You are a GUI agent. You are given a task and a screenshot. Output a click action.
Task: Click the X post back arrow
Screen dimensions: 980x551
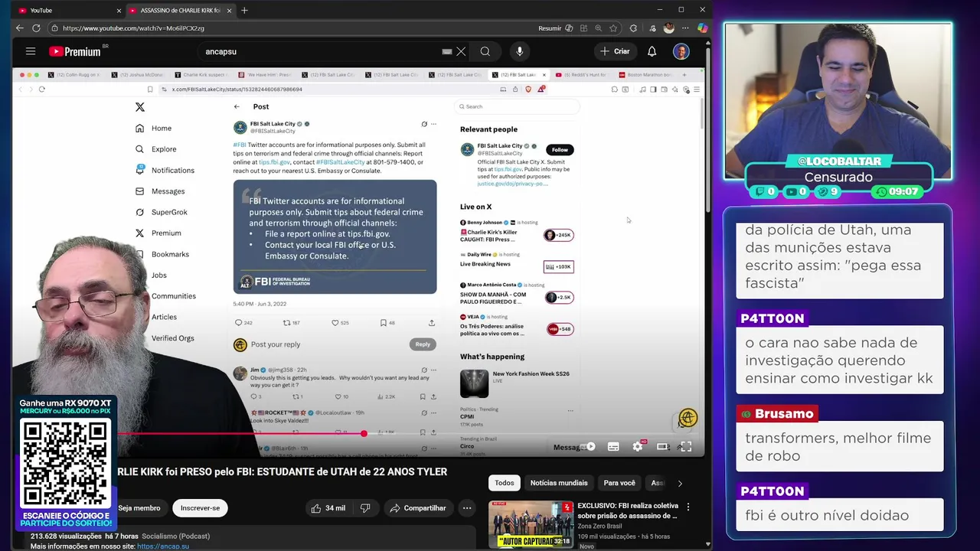pyautogui.click(x=237, y=106)
